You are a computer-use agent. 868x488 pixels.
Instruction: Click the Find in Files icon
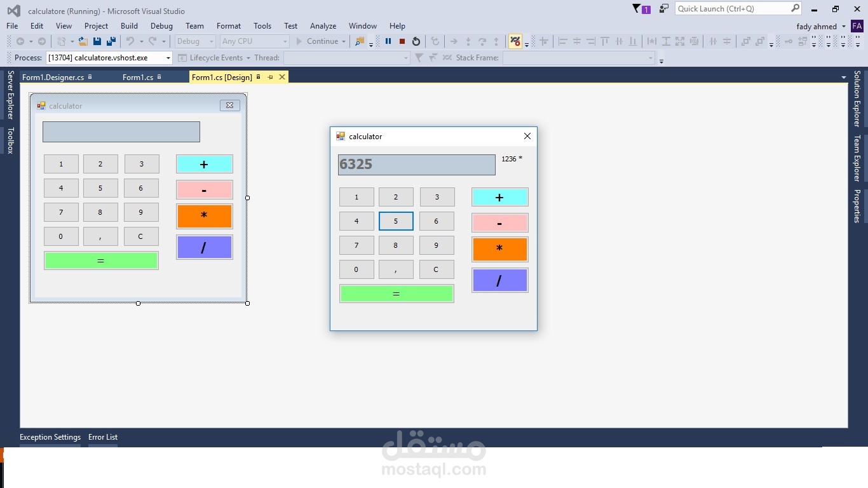click(360, 41)
